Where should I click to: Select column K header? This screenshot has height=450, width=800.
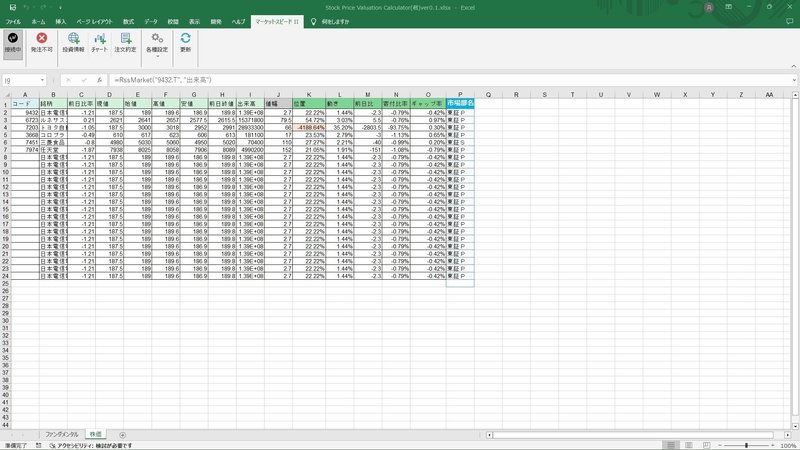tap(309, 95)
